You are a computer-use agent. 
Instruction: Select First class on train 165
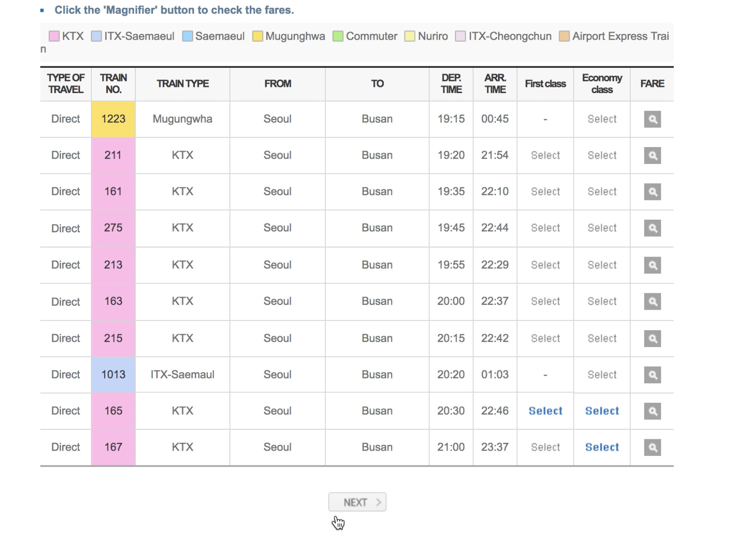tap(545, 411)
